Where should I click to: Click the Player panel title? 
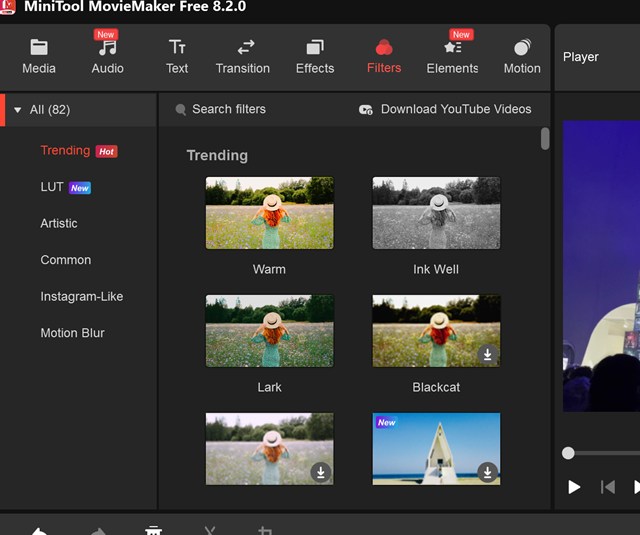tap(580, 57)
